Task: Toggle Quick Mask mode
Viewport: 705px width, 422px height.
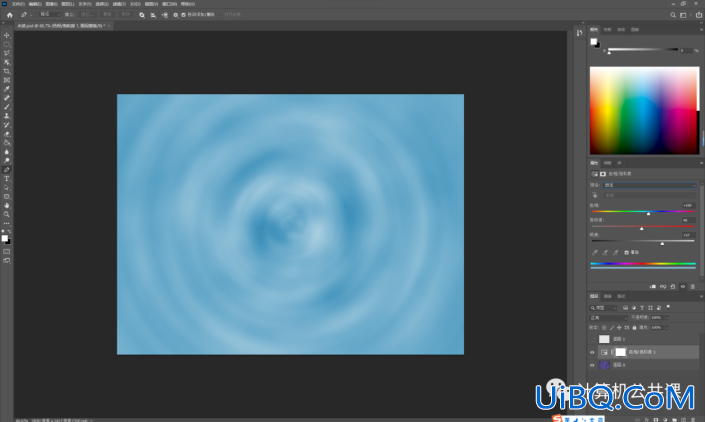Action: click(x=7, y=251)
